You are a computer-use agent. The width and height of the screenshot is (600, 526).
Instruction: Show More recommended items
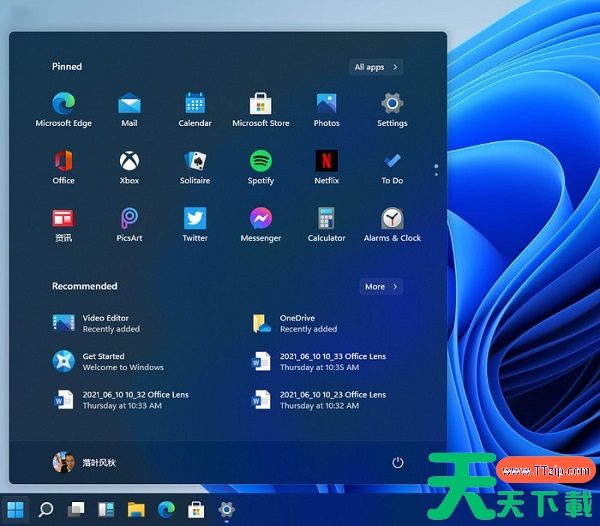[381, 287]
